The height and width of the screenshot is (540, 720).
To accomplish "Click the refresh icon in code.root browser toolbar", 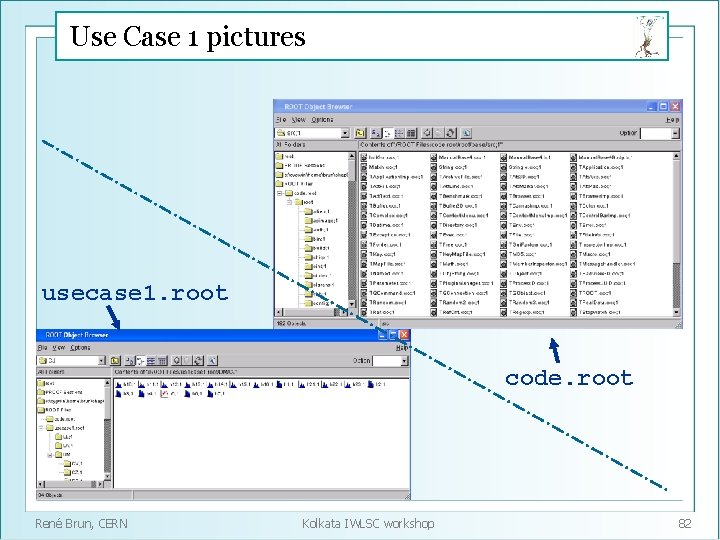I will (x=450, y=133).
